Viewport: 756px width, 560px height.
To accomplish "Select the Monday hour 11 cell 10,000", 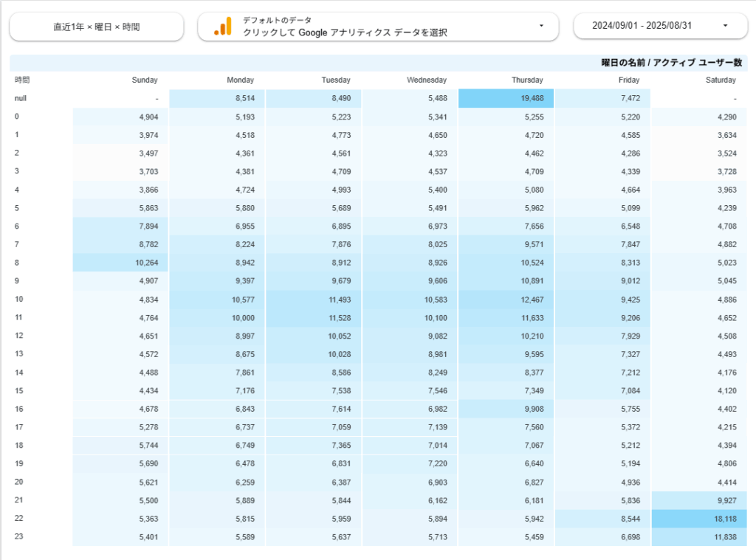I will click(x=217, y=318).
